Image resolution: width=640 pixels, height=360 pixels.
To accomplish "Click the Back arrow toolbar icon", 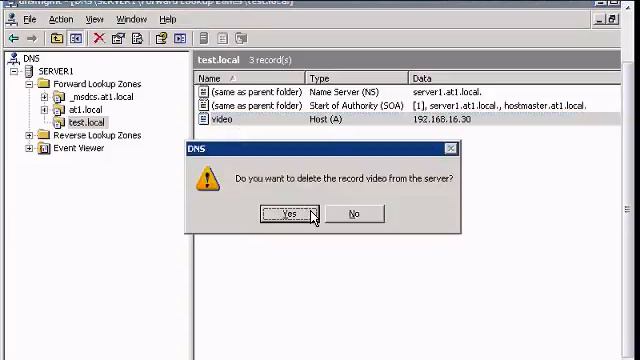I will point(13,39).
